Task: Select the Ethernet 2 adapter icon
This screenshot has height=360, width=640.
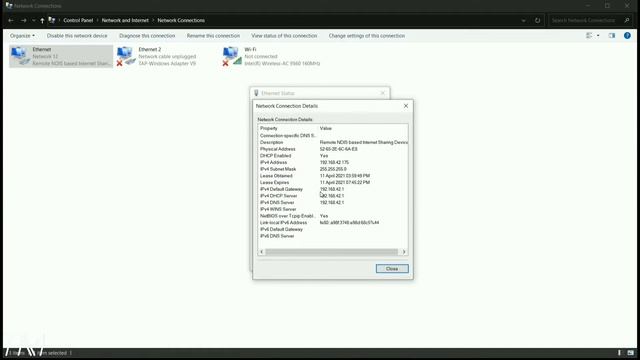Action: click(x=126, y=56)
